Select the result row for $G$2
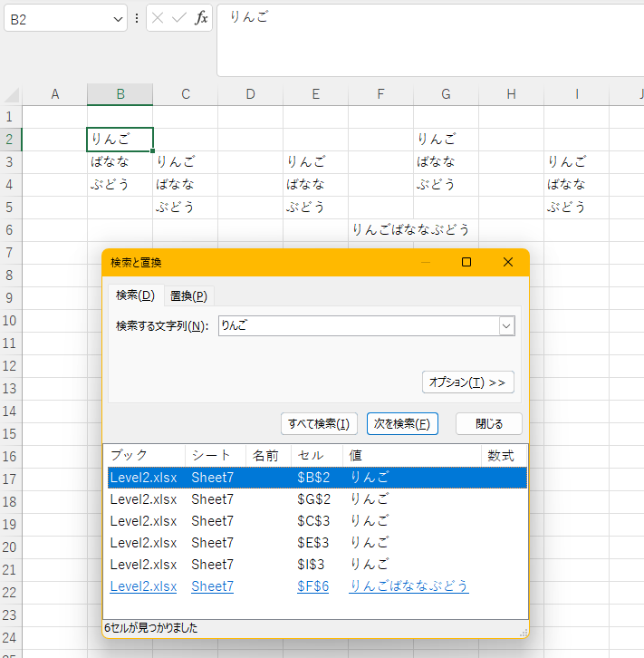Image resolution: width=644 pixels, height=658 pixels. coord(317,499)
